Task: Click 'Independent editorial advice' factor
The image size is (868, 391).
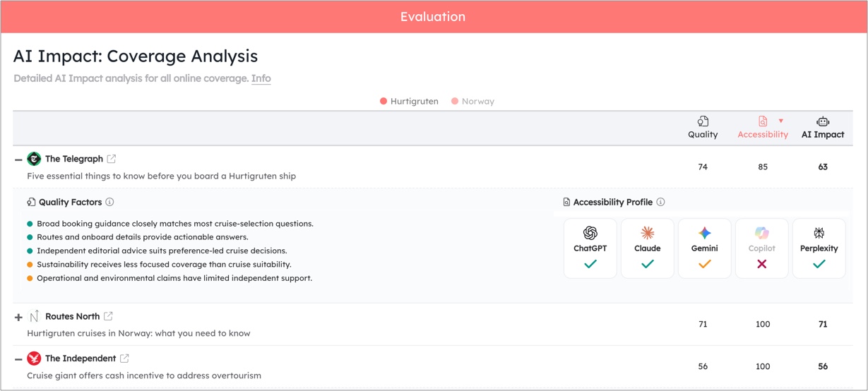Action: click(x=162, y=251)
